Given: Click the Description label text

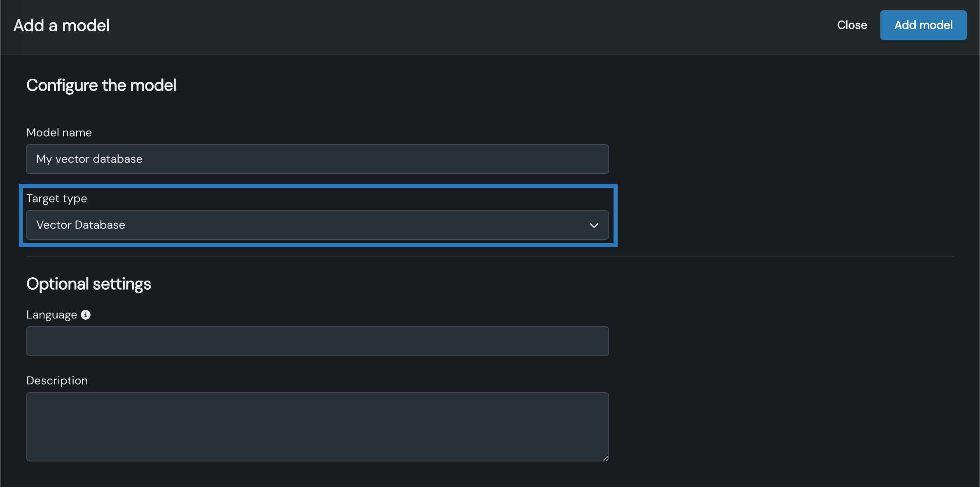Looking at the screenshot, I should pos(57,380).
